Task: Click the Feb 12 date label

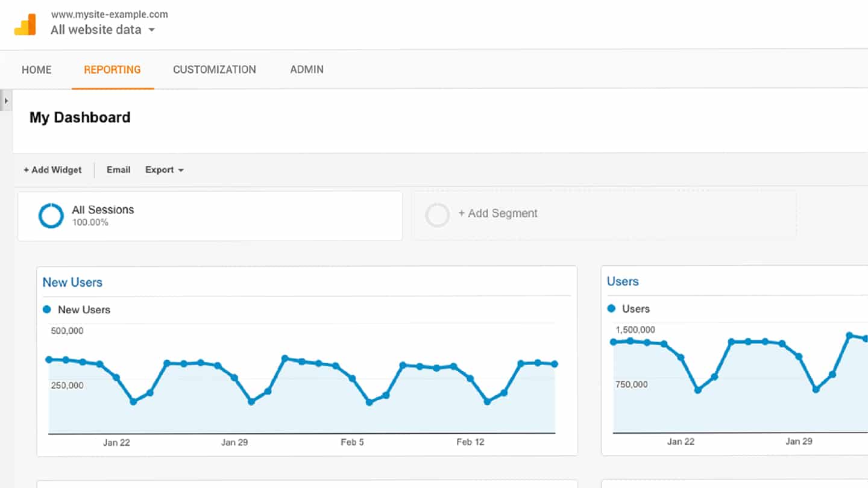Action: (470, 442)
